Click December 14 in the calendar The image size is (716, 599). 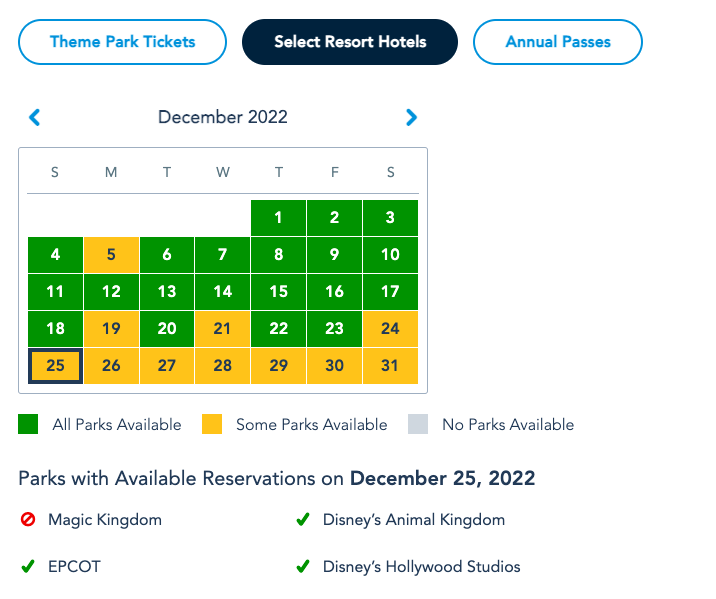click(223, 292)
